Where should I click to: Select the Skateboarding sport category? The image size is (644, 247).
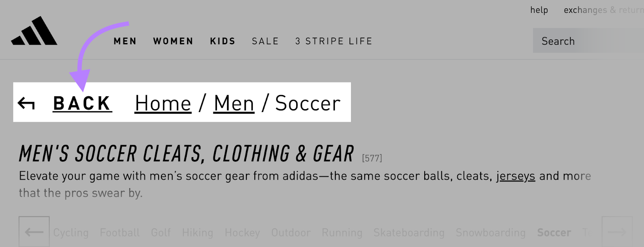click(409, 232)
